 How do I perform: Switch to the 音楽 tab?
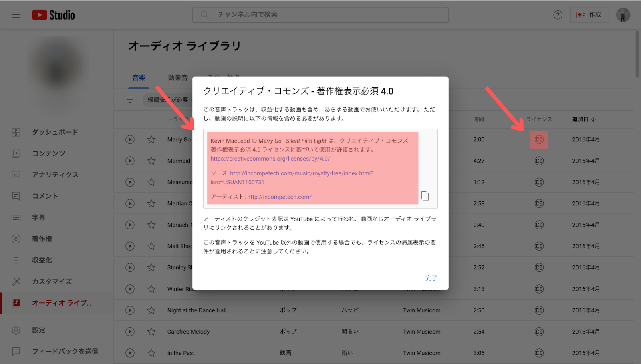pos(139,78)
